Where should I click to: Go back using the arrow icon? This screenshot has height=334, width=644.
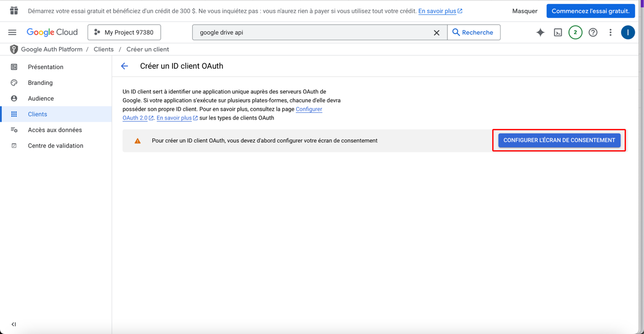coord(124,66)
